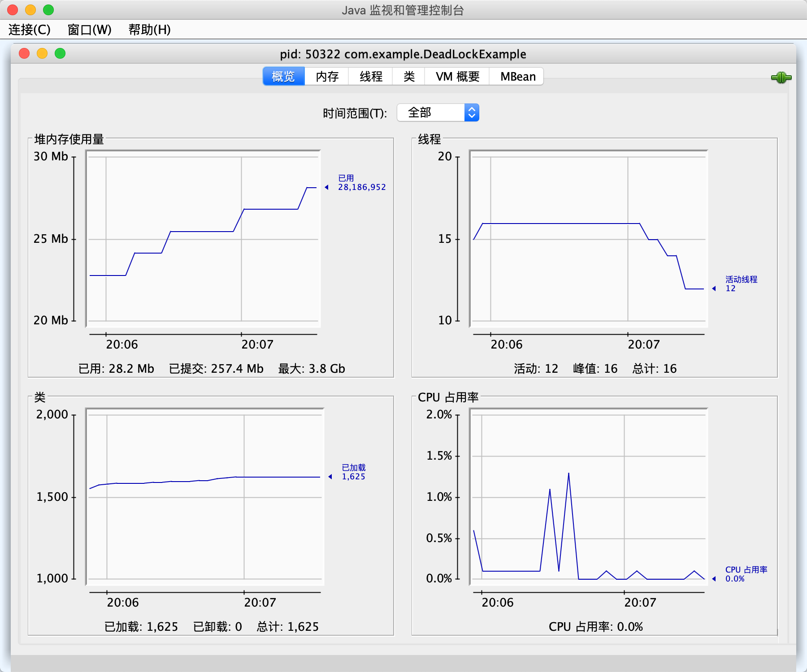Viewport: 807px width, 672px height.
Task: Click the 总计: 16 threads text
Action: pos(655,369)
